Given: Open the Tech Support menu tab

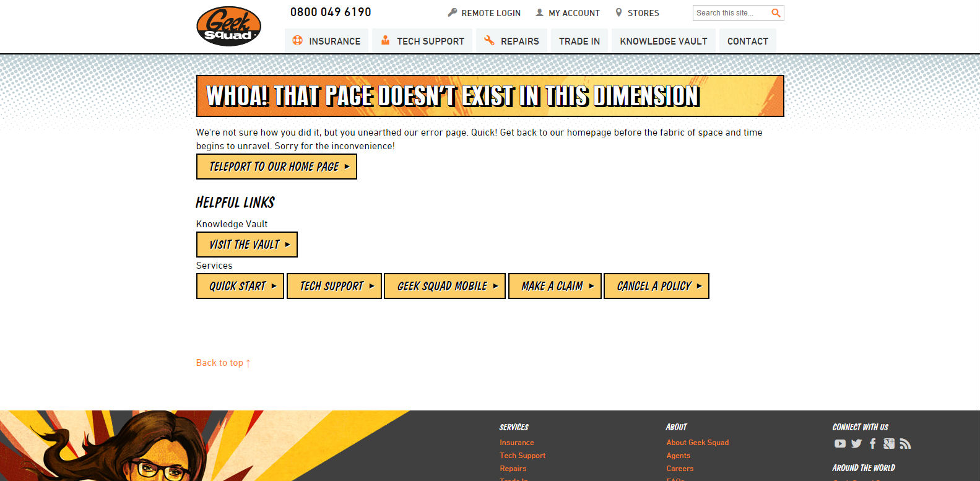Looking at the screenshot, I should click(x=422, y=41).
